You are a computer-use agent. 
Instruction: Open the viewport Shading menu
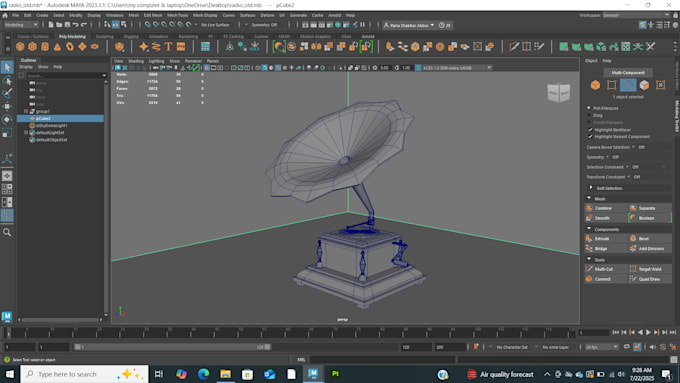tap(136, 61)
